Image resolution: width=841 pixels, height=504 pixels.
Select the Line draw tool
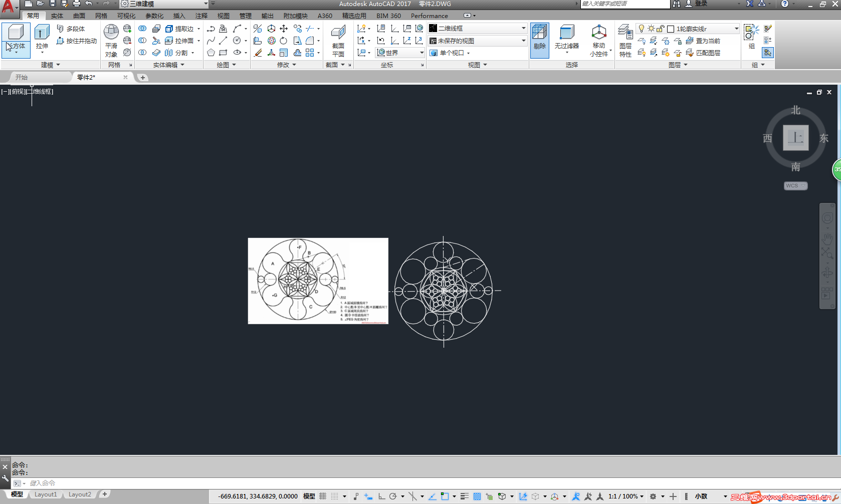(223, 41)
